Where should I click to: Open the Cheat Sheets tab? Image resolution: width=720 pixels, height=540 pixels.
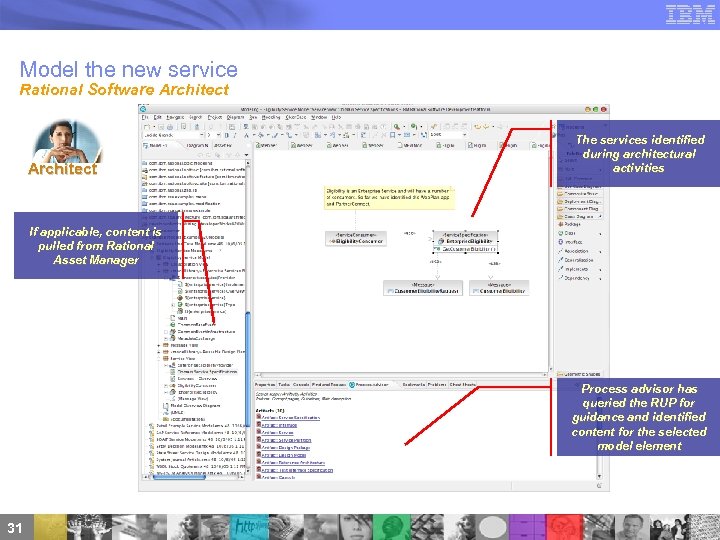[x=462, y=385]
